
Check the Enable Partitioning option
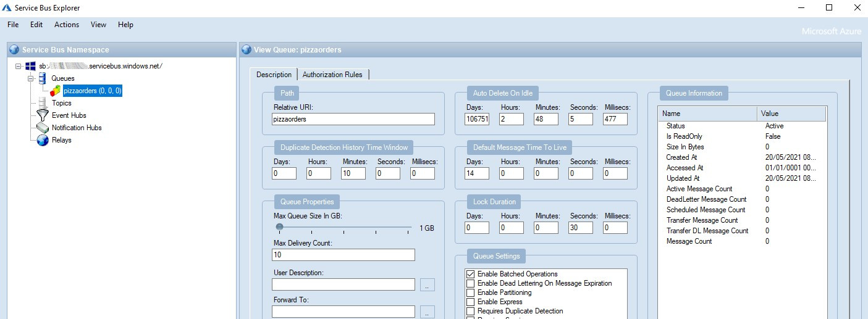[471, 292]
